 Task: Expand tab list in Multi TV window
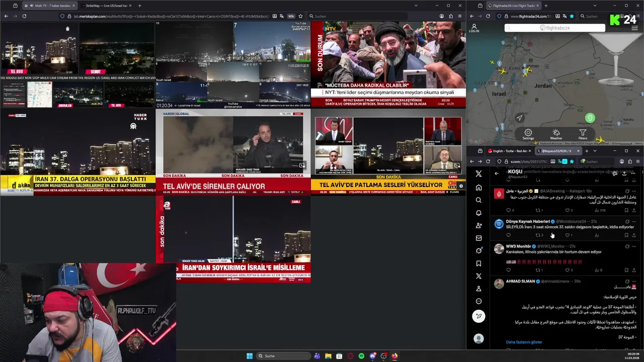click(x=416, y=6)
